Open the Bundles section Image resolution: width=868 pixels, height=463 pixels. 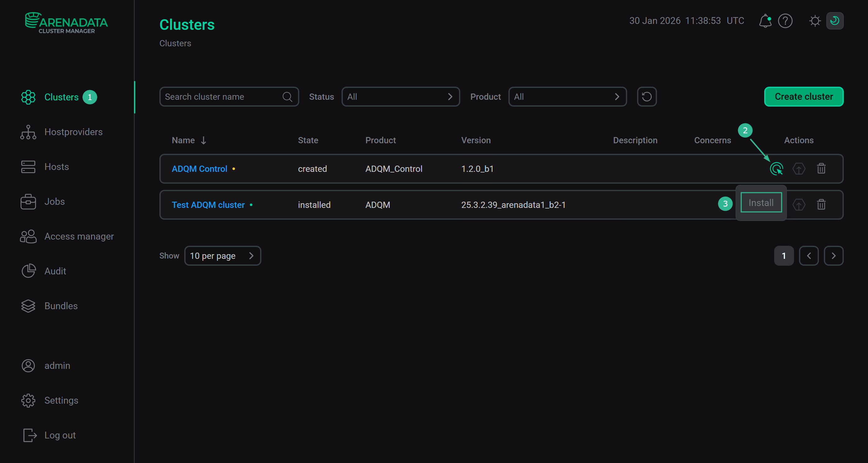pos(61,306)
